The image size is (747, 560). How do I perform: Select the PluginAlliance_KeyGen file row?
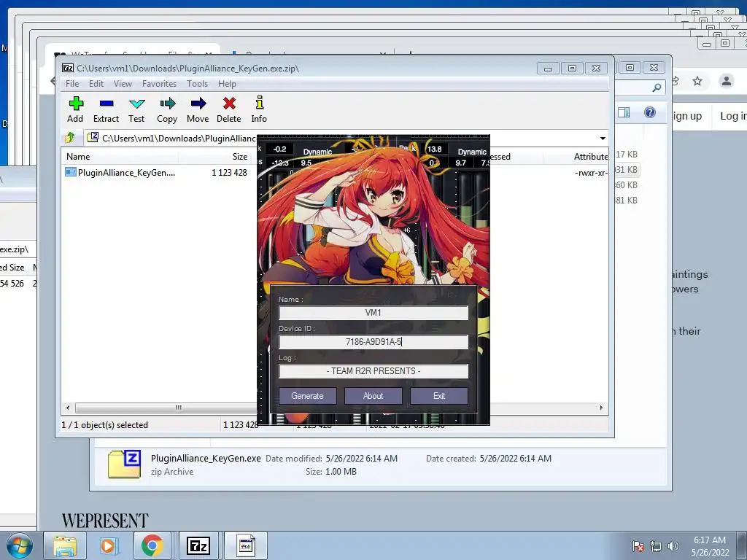click(158, 172)
